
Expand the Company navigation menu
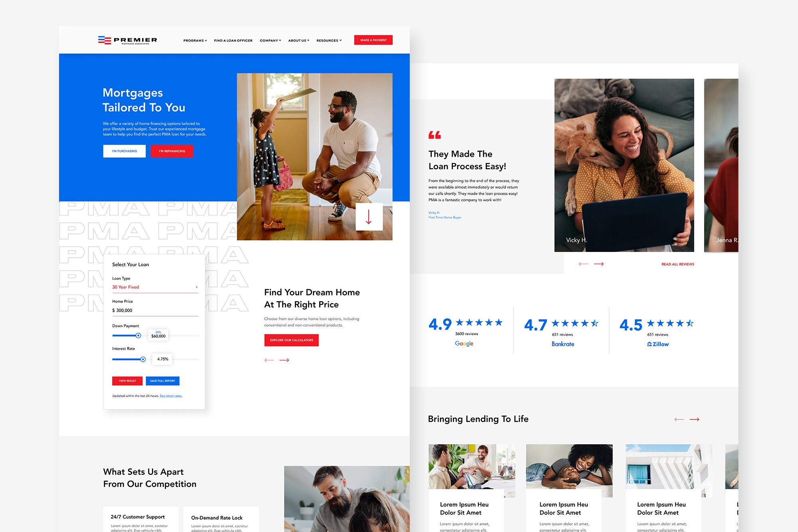point(270,41)
